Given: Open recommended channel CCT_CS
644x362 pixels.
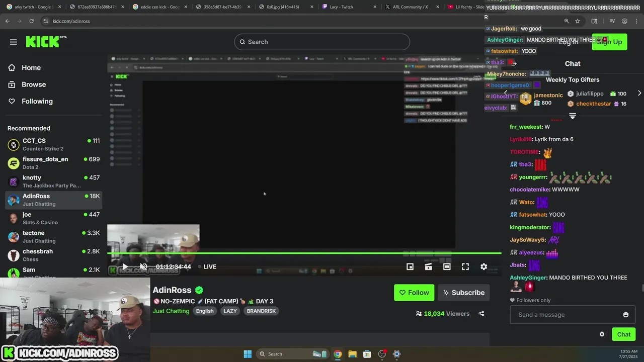Looking at the screenshot, I should click(x=53, y=145).
